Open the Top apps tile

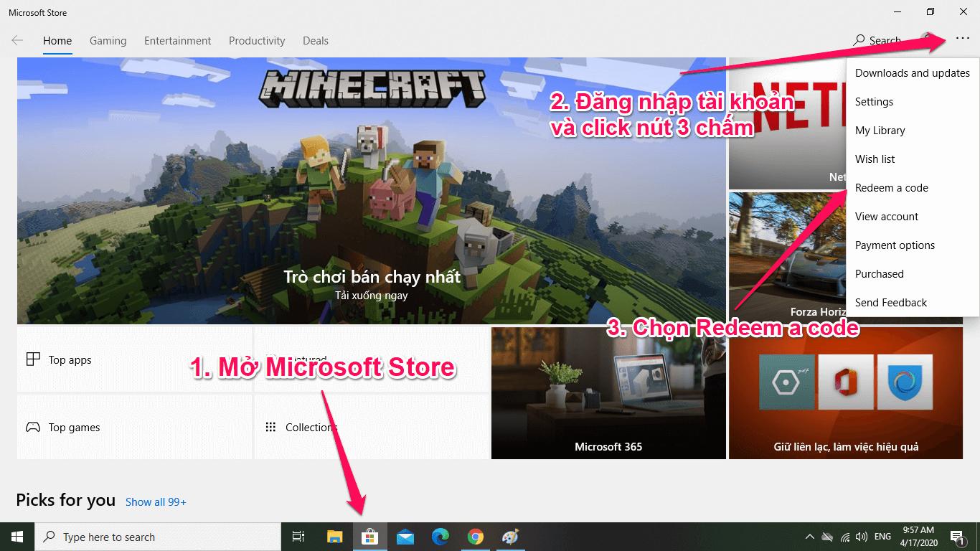[x=134, y=359]
